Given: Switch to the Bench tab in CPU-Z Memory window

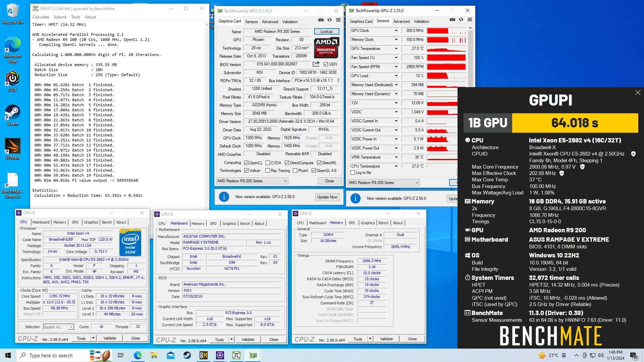Looking at the screenshot, I should pyautogui.click(x=383, y=223).
